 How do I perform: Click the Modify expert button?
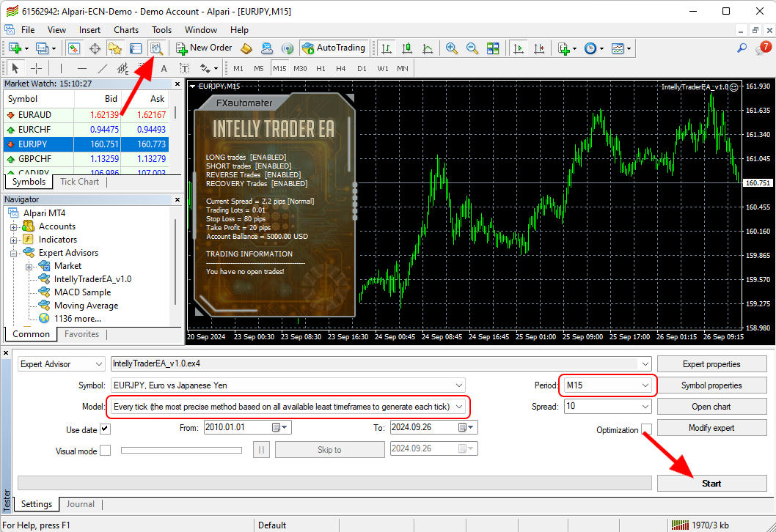pos(711,428)
